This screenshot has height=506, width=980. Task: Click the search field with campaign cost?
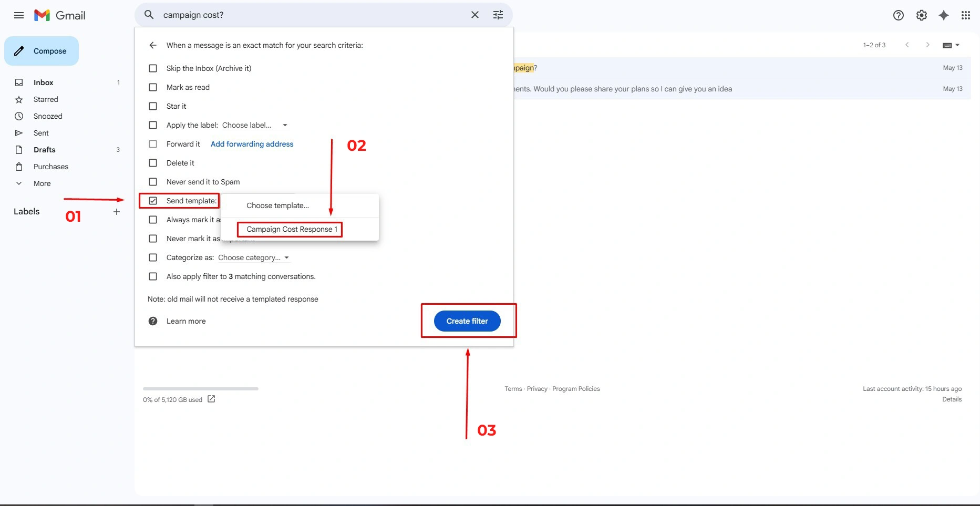313,15
